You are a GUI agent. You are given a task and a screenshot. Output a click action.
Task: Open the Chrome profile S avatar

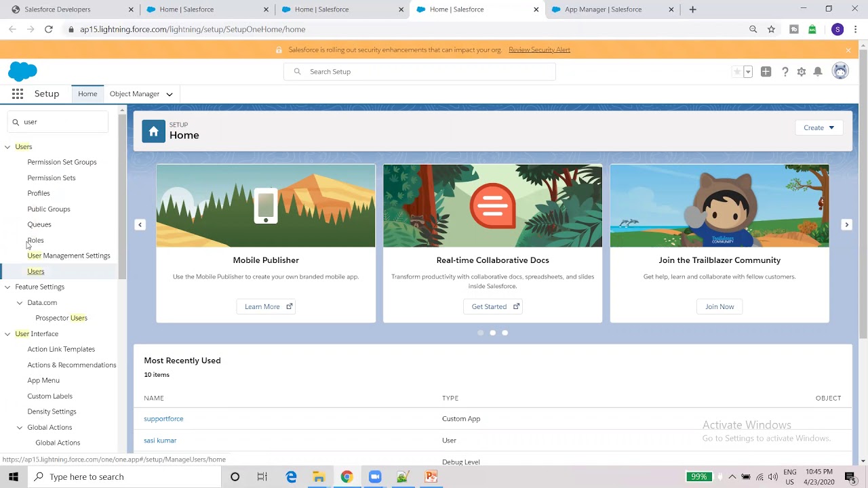coord(837,29)
